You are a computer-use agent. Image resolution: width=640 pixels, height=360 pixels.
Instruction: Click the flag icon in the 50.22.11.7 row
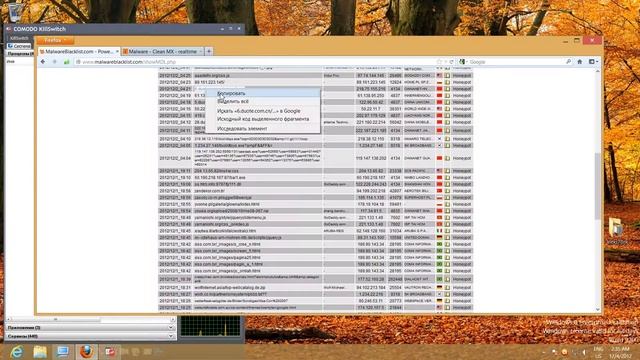pyautogui.click(x=439, y=109)
